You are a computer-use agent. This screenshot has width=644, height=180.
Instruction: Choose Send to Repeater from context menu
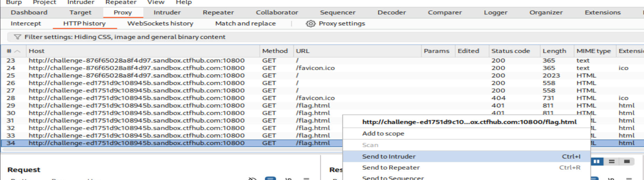(x=391, y=168)
